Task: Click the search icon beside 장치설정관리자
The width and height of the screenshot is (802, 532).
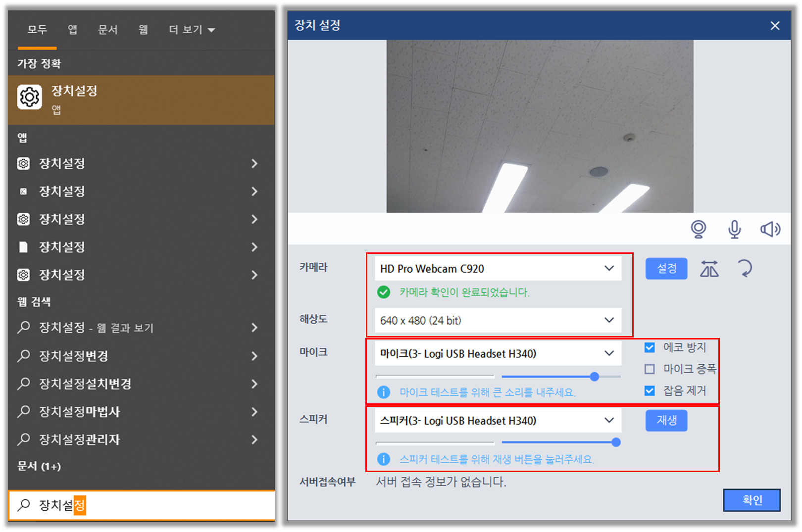Action: pos(23,439)
